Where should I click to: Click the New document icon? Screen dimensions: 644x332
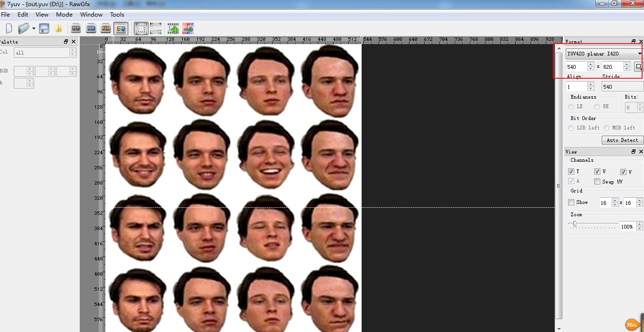8,28
